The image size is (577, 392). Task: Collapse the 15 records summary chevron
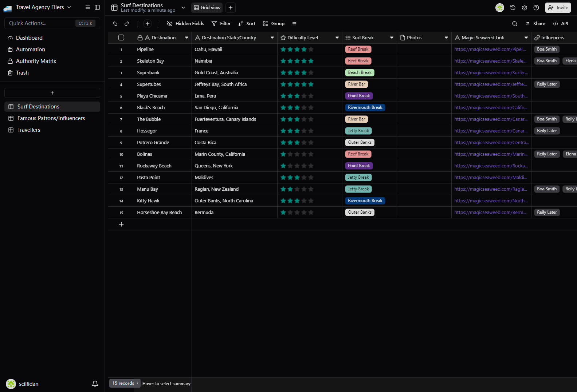click(x=138, y=383)
